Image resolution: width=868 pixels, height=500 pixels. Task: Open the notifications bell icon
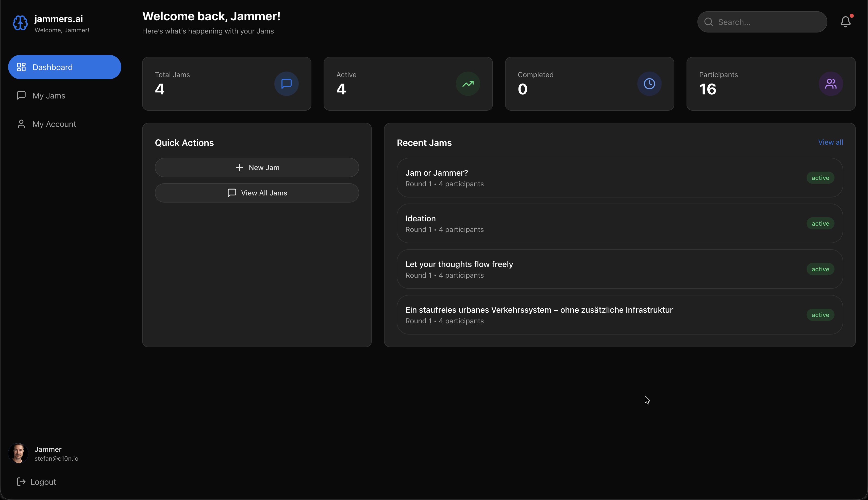pyautogui.click(x=845, y=22)
